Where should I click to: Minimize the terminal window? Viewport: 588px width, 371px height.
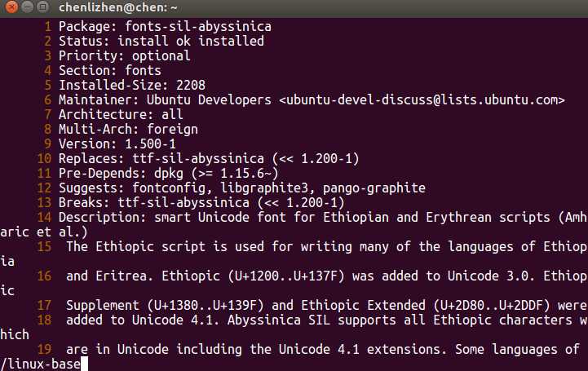[28, 7]
